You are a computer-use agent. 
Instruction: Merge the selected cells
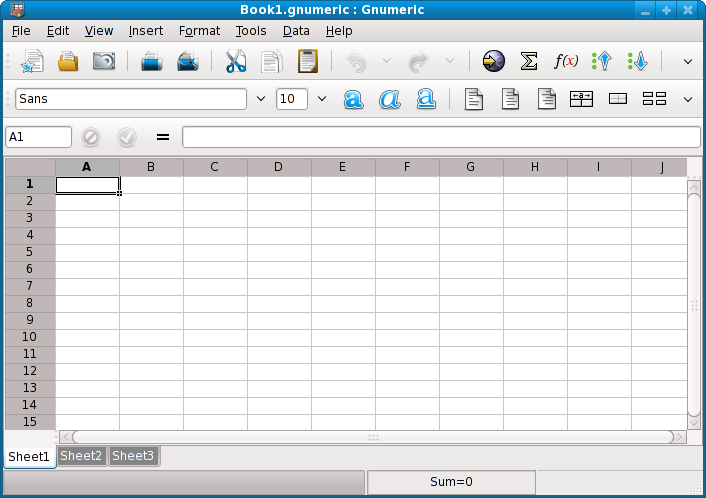(x=618, y=99)
